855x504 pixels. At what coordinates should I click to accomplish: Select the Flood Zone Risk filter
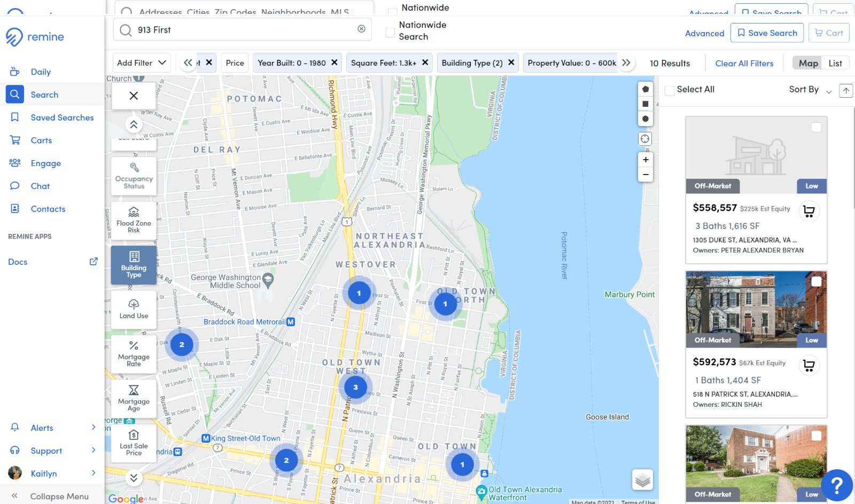[134, 220]
